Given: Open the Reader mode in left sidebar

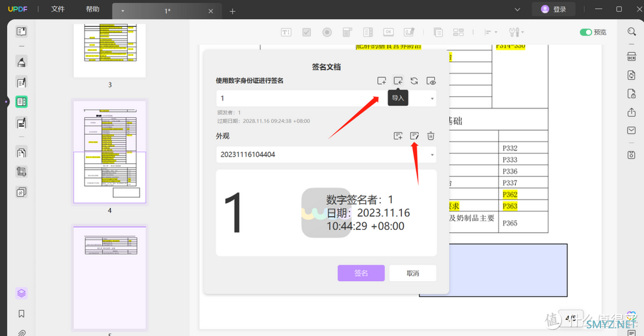Looking at the screenshot, I should click(21, 31).
